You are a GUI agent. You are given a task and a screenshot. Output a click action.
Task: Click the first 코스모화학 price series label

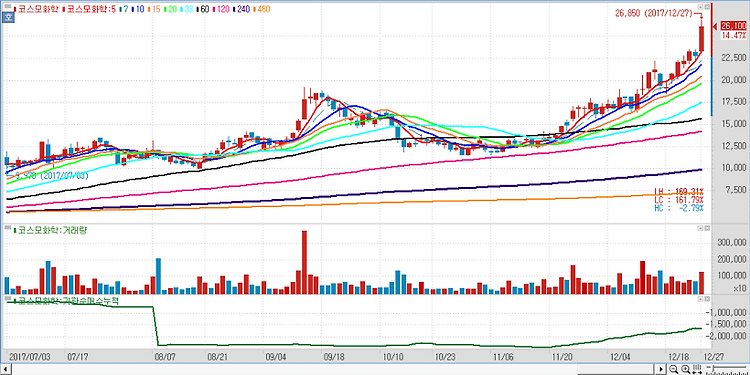[x=38, y=9]
